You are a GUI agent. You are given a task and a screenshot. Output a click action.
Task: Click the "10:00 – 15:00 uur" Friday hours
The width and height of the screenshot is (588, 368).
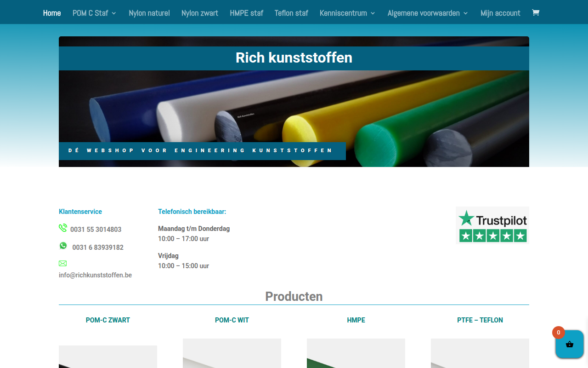(183, 266)
